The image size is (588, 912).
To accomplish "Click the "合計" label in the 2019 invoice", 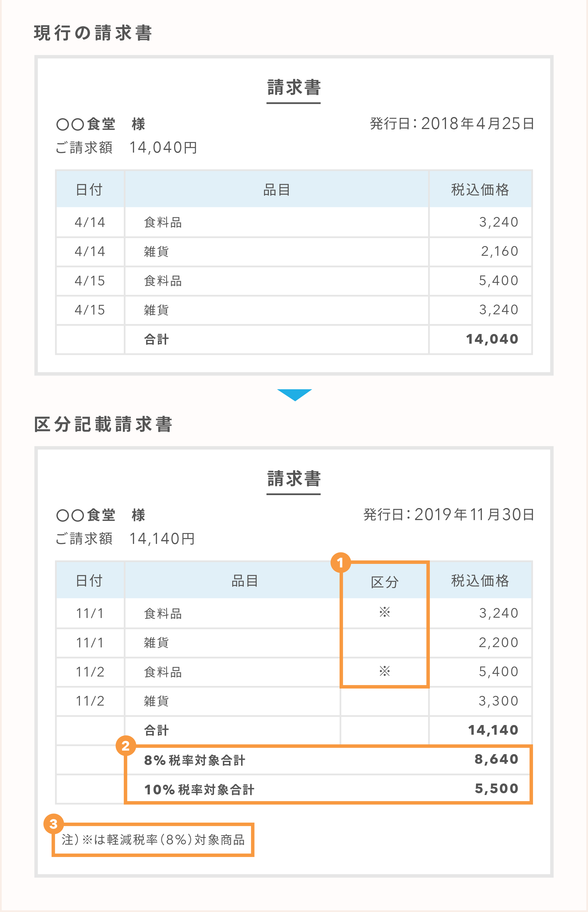I will tap(156, 730).
